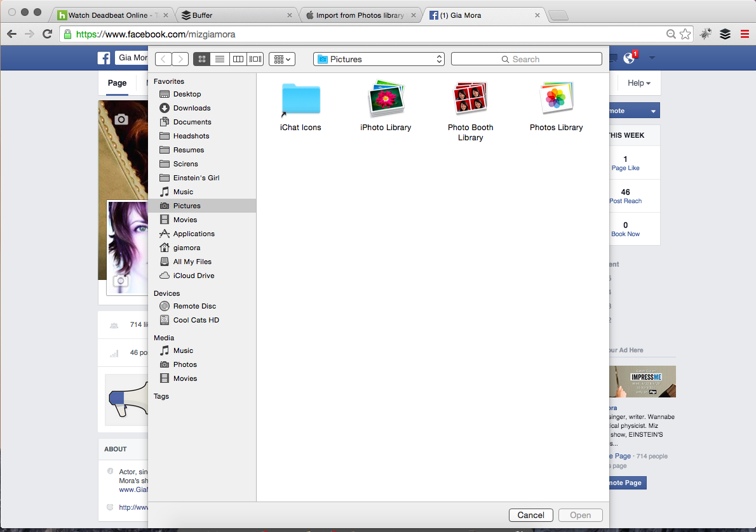Switch file dialog to Cover Flow view
Image resolution: width=756 pixels, height=532 pixels.
(x=255, y=59)
